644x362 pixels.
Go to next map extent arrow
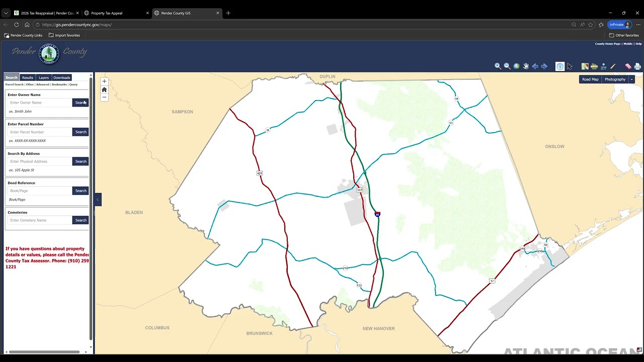tap(544, 66)
